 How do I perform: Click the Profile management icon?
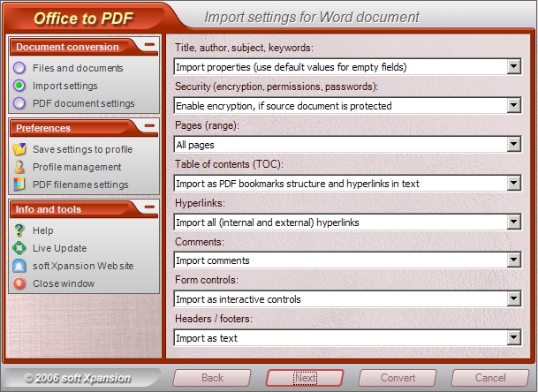20,167
